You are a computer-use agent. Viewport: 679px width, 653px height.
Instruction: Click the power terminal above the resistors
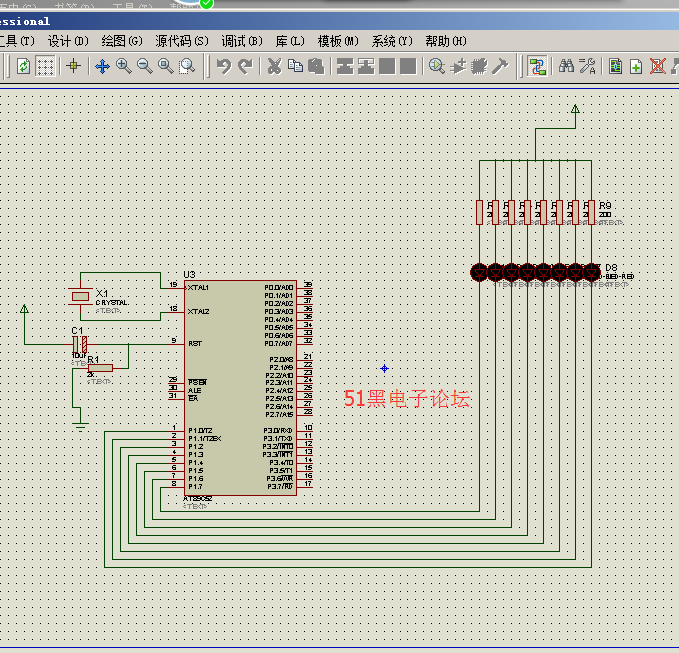coord(575,111)
